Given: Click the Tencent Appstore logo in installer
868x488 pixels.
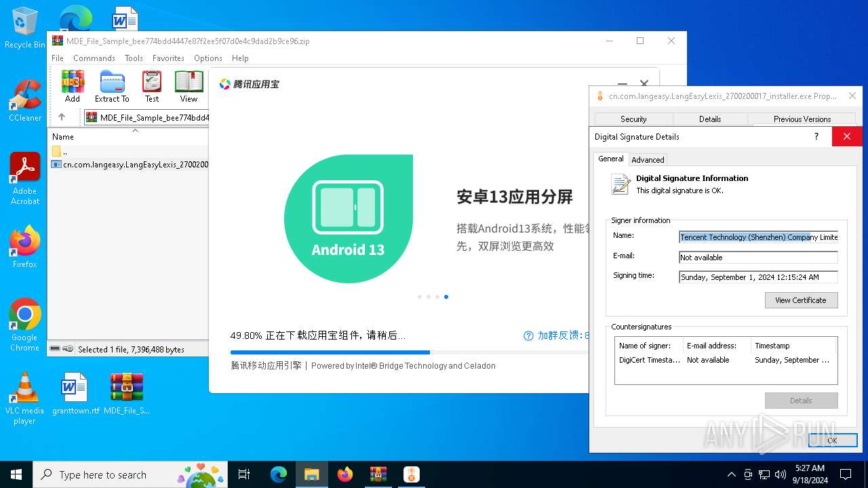Looking at the screenshot, I should click(249, 84).
